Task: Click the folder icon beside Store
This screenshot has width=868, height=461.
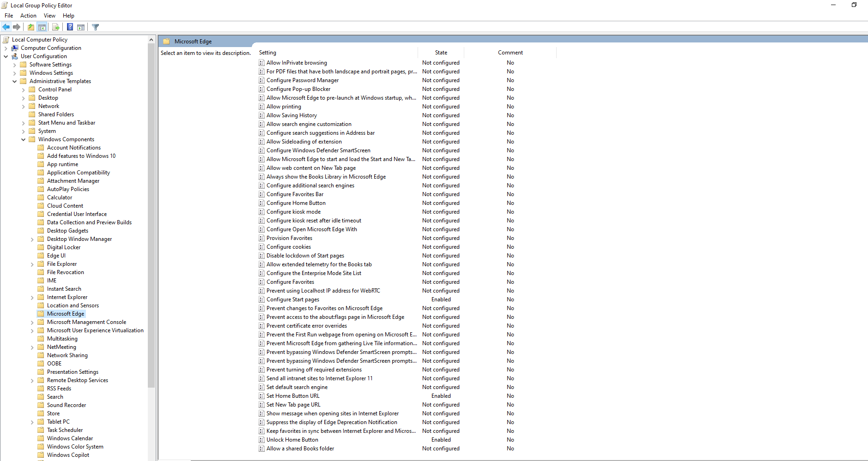Action: pyautogui.click(x=41, y=413)
